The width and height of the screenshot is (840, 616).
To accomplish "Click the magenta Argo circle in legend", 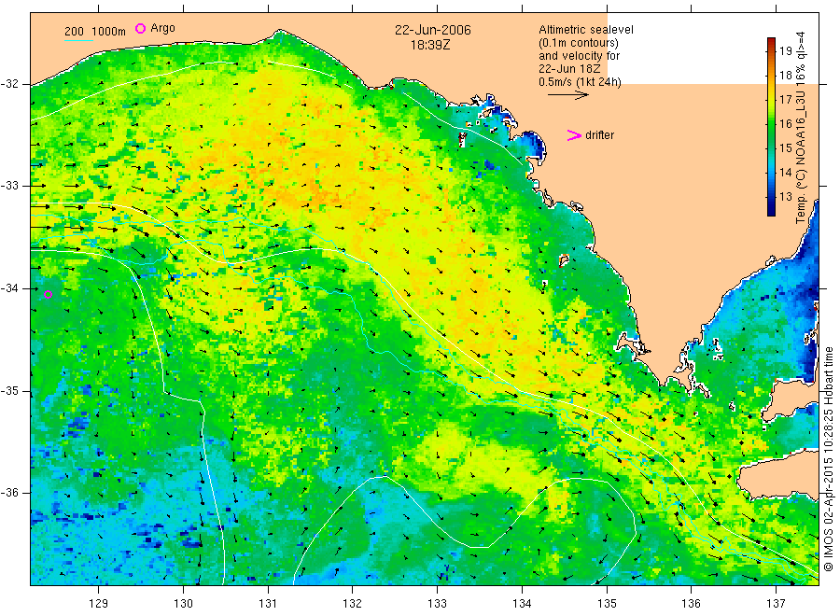I will click(140, 28).
